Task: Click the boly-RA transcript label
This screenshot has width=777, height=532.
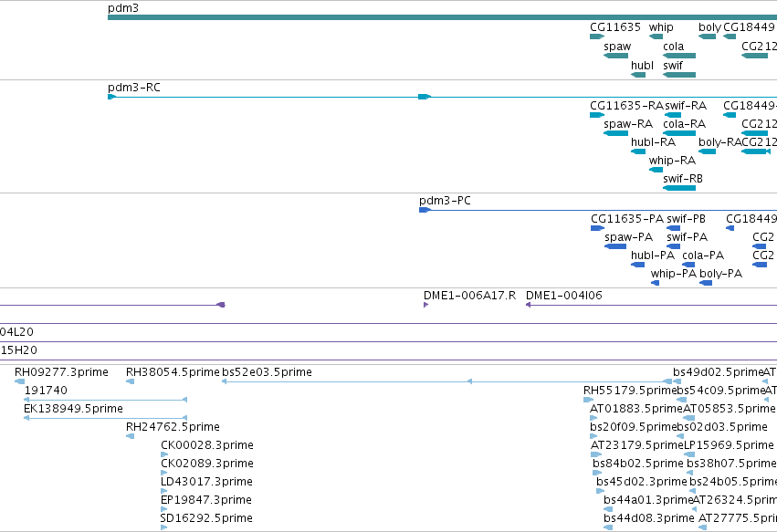Action: [720, 142]
